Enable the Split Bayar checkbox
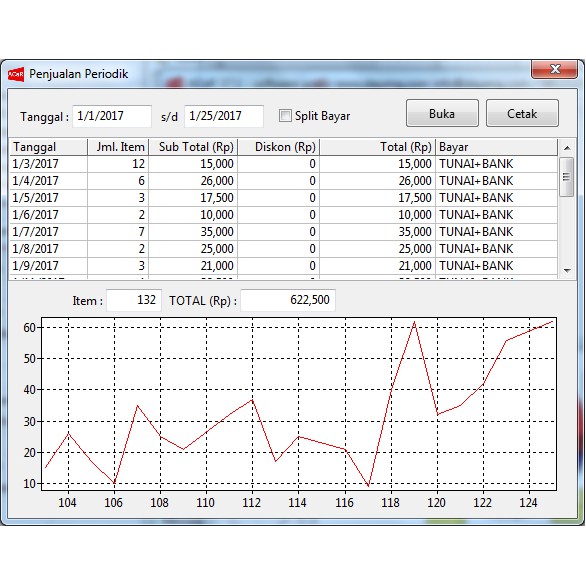The width and height of the screenshot is (586, 586). tap(285, 115)
